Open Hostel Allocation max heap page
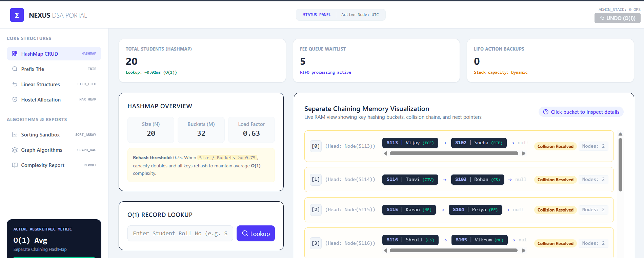The height and width of the screenshot is (258, 644). click(54, 99)
